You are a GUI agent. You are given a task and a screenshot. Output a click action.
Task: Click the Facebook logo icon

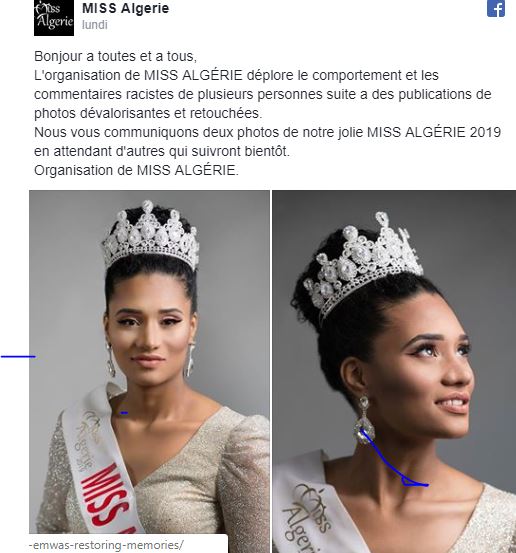coord(496,8)
